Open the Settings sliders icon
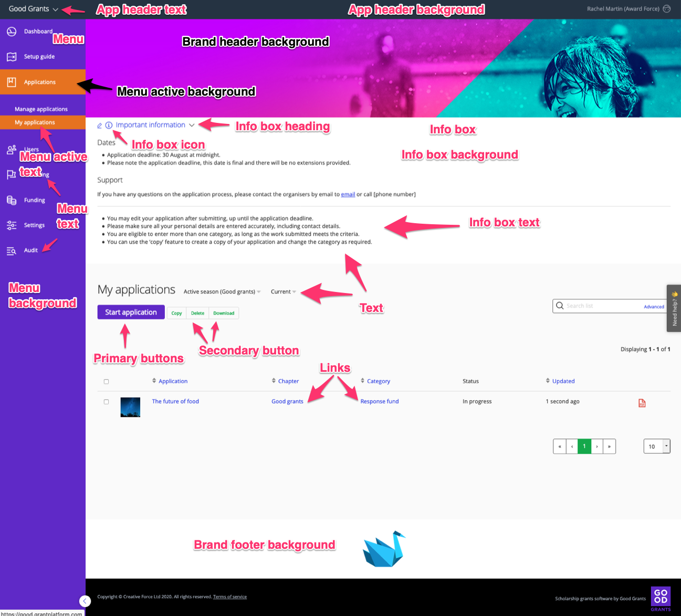681x616 pixels. click(x=12, y=225)
